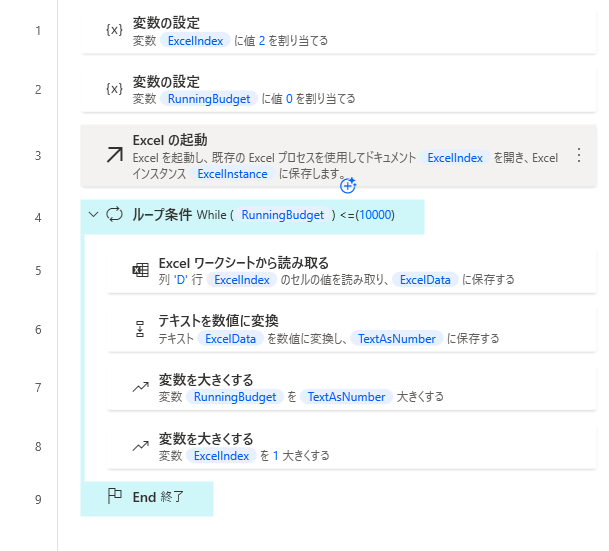Viewport: 609px width, 551px height.
Task: Click line number 6
Action: [38, 330]
